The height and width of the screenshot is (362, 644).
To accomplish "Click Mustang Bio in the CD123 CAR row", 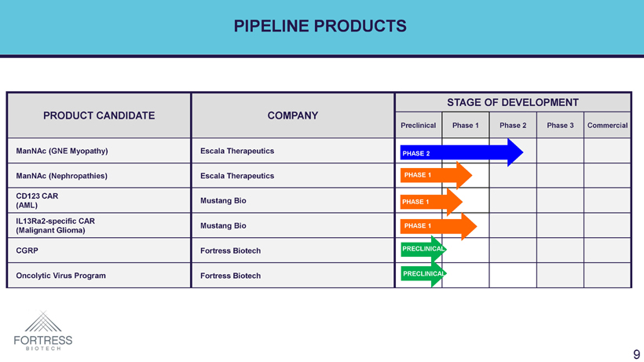I will (x=223, y=201).
